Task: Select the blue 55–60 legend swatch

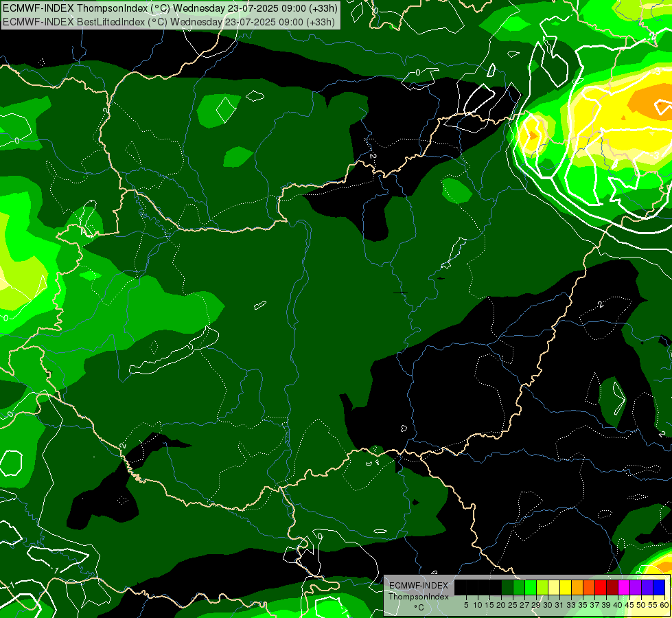Action: (659, 587)
